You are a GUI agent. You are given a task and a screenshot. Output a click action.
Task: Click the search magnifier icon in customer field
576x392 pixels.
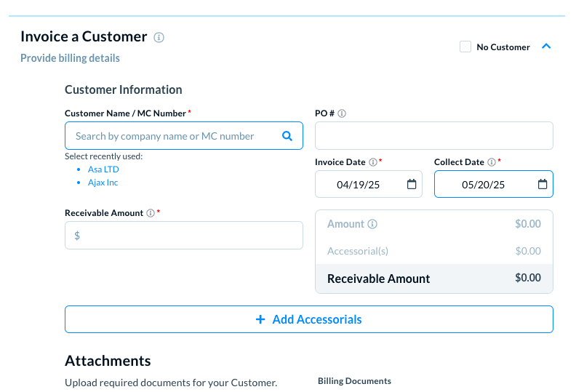287,136
